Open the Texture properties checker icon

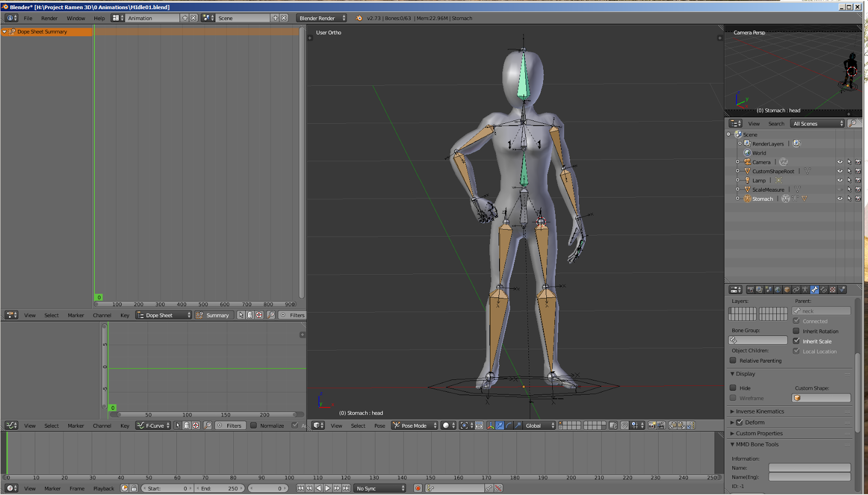coord(833,290)
